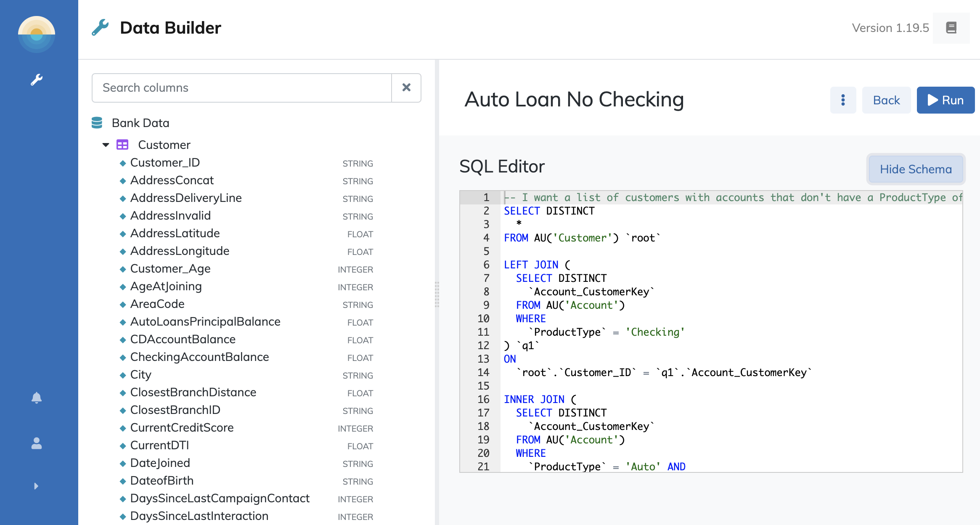Image resolution: width=980 pixels, height=525 pixels.
Task: Click the Customer table name
Action: [164, 145]
